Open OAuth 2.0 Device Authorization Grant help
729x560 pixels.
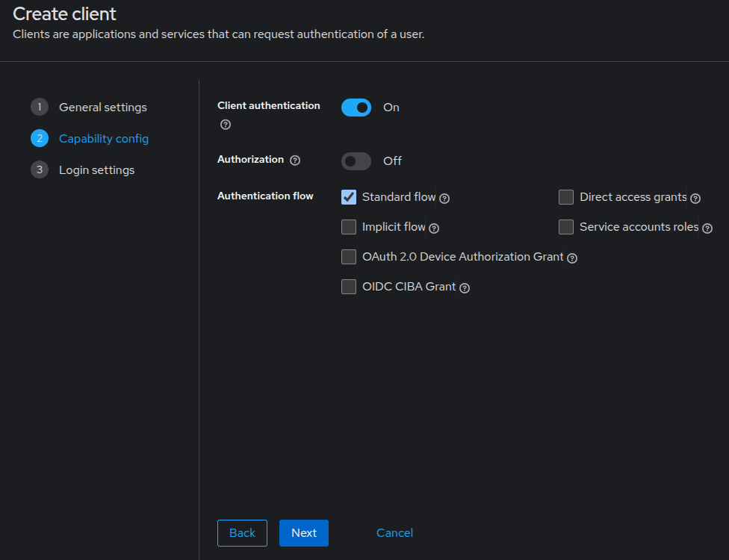[x=572, y=258]
